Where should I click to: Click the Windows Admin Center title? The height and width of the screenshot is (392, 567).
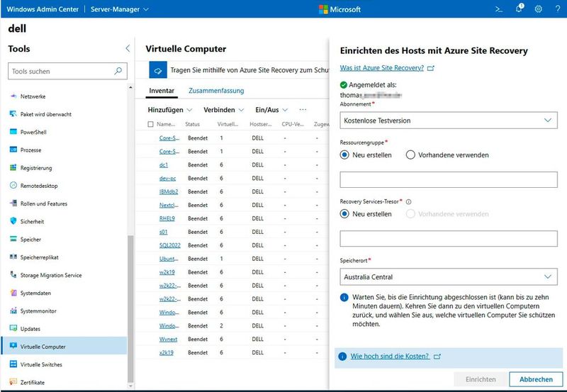coord(43,9)
